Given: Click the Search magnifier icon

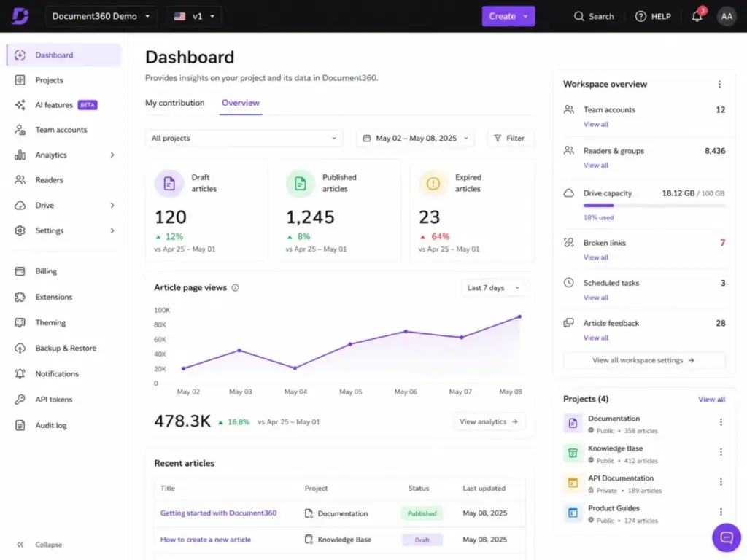Looking at the screenshot, I should 578,16.
